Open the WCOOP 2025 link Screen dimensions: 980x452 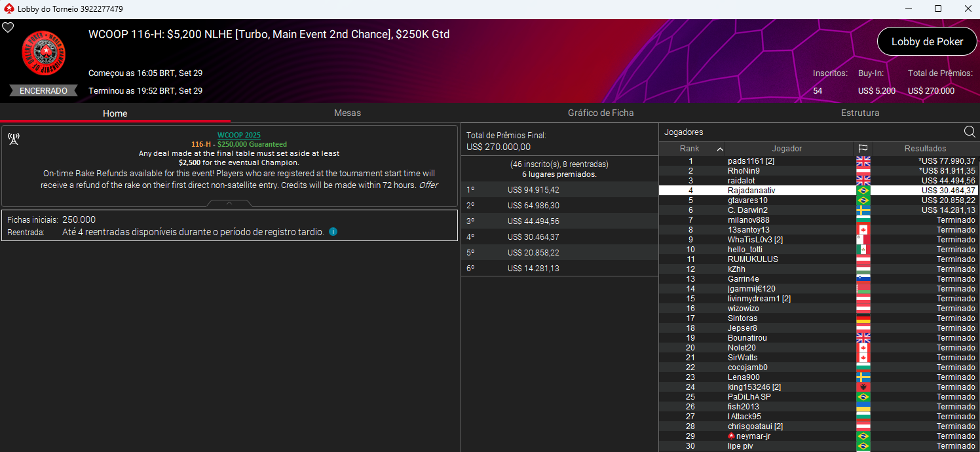click(238, 135)
